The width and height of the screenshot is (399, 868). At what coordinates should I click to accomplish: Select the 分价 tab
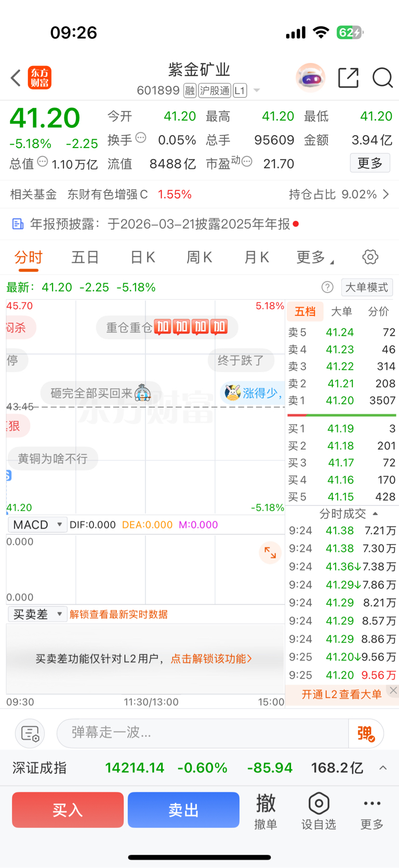pyautogui.click(x=378, y=311)
